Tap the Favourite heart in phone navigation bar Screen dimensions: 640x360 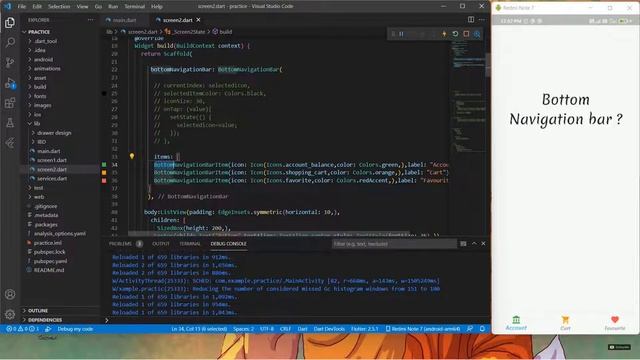coord(615,323)
